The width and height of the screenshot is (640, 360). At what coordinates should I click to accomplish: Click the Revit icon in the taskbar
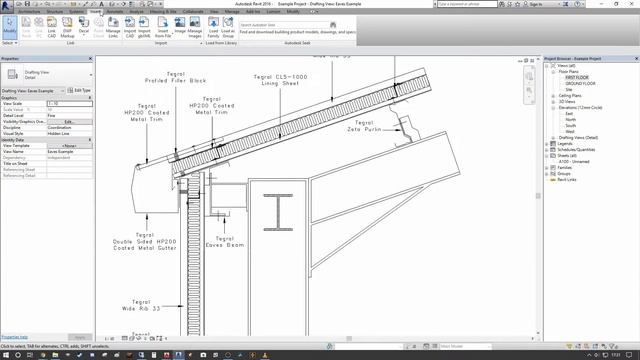coord(178,355)
